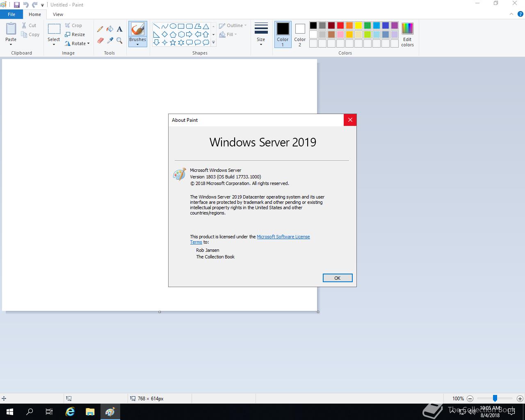
Task: Launch Internet Explorer from the taskbar
Action: pos(70,412)
